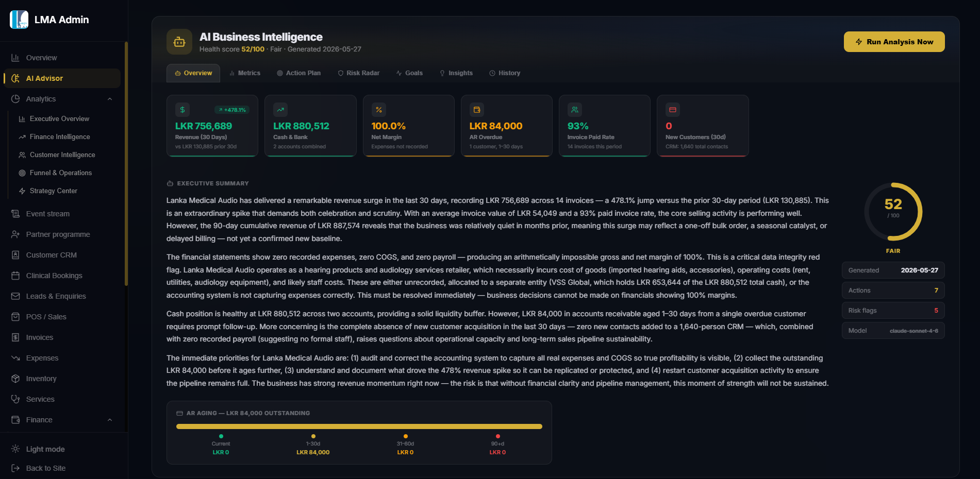Switch to the Goals tab
This screenshot has height=479, width=980.
pyautogui.click(x=409, y=73)
